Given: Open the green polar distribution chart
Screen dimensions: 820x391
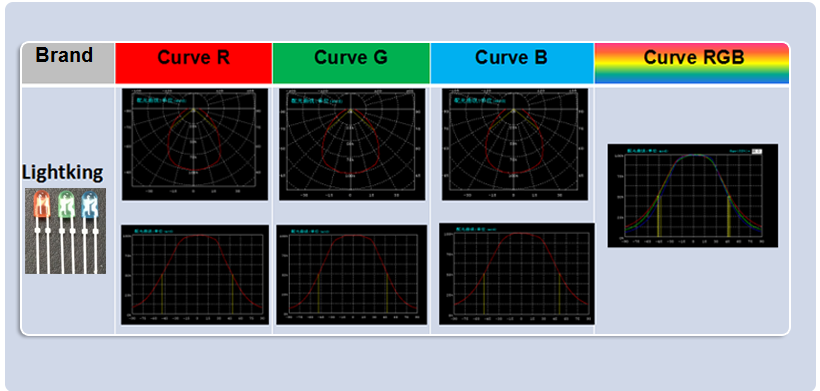Looking at the screenshot, I should [352, 144].
